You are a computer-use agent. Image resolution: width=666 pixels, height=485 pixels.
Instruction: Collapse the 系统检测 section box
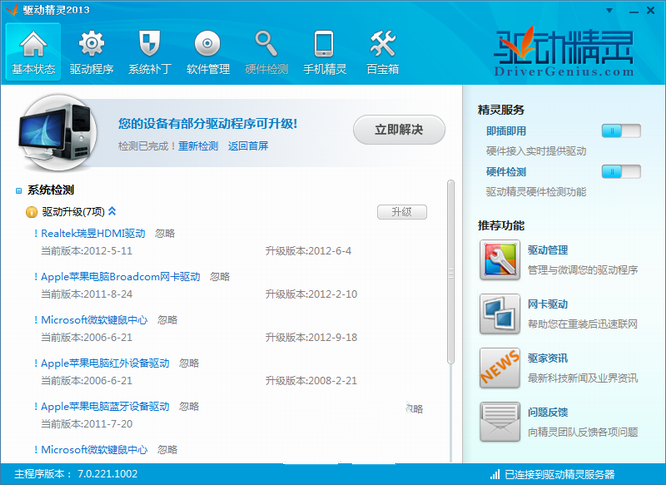pos(19,190)
